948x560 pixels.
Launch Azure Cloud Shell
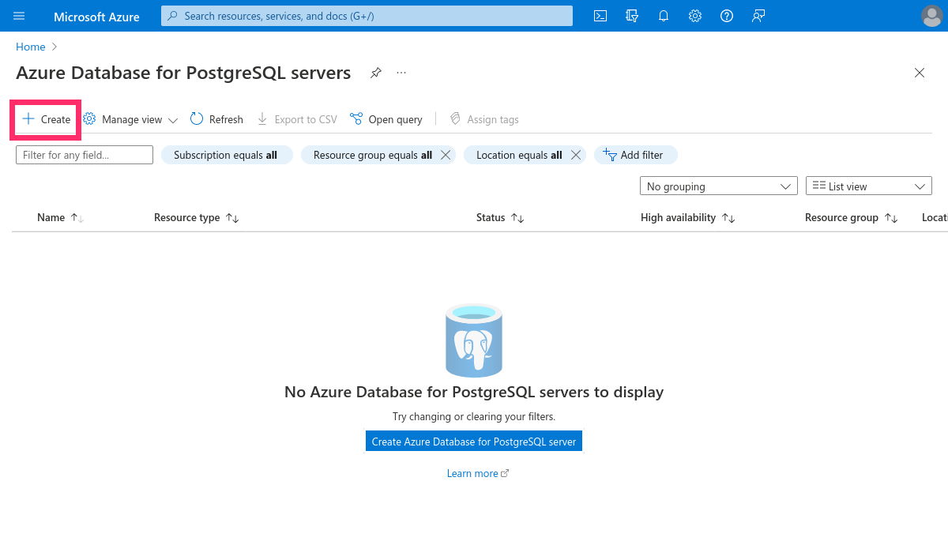pos(600,16)
